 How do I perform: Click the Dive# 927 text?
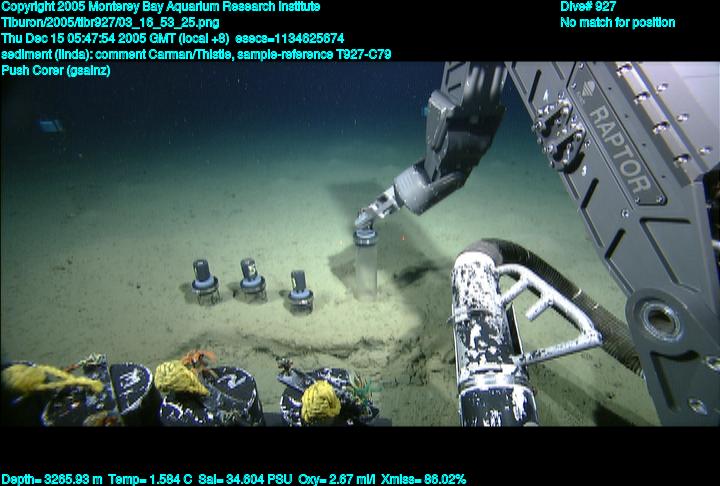coord(588,7)
